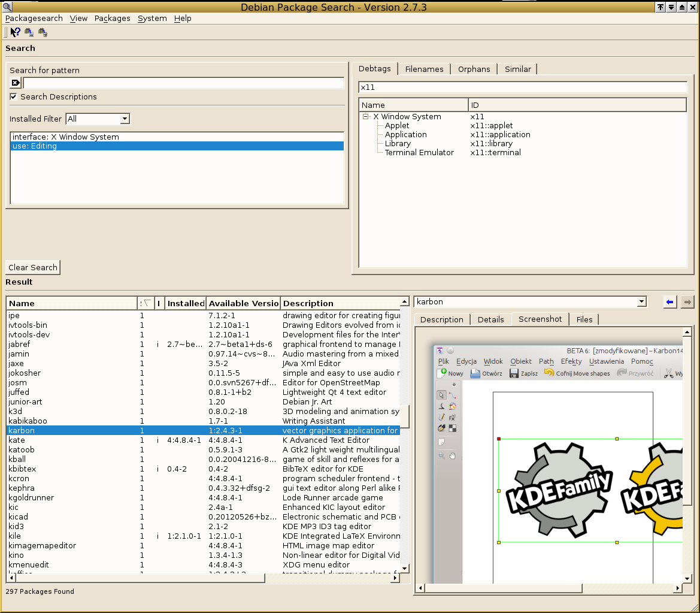Switch to the Orphans tab
The image size is (700, 613).
[474, 70]
